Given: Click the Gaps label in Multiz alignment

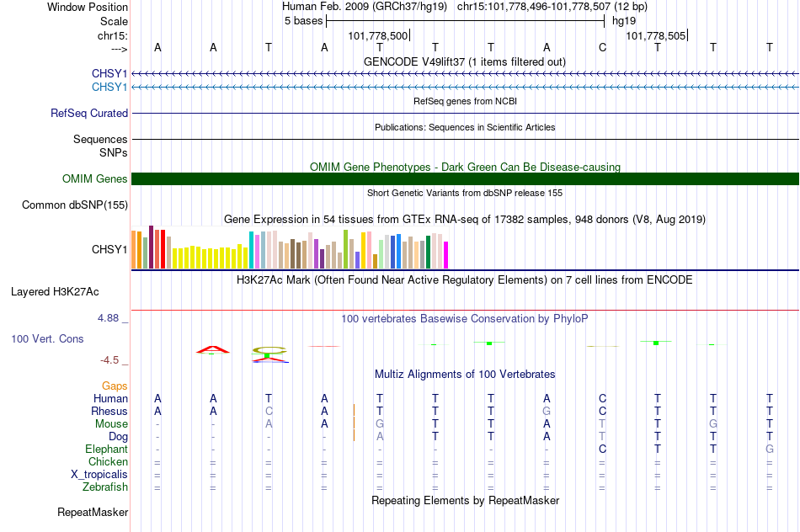Looking at the screenshot, I should coord(115,386).
